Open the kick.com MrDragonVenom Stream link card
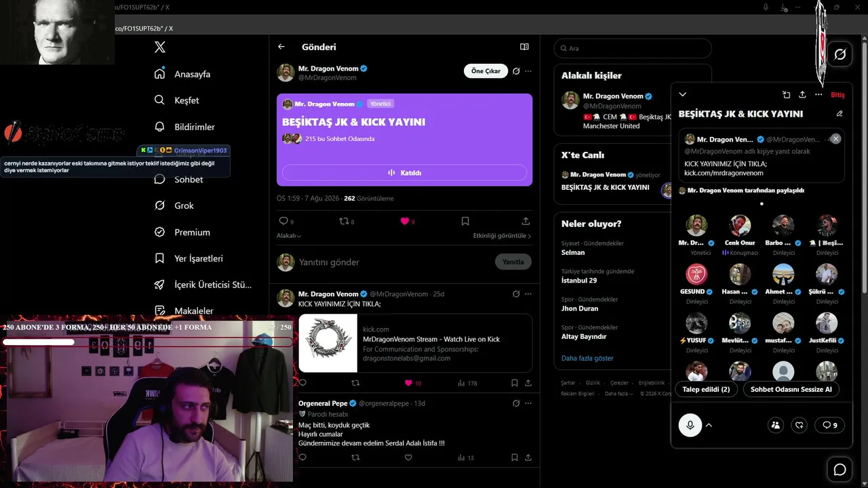Viewport: 868px width, 488px height. coord(415,343)
